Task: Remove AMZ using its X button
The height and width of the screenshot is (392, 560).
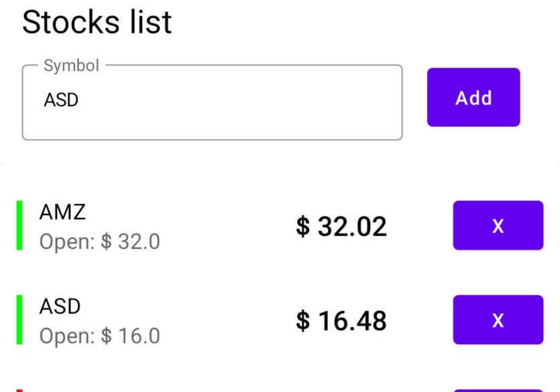Action: click(x=498, y=226)
